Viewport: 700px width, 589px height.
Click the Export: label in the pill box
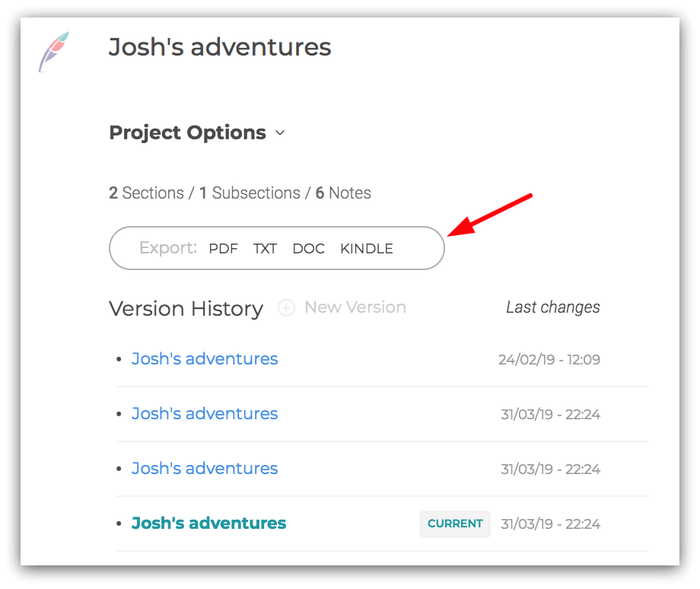[168, 248]
